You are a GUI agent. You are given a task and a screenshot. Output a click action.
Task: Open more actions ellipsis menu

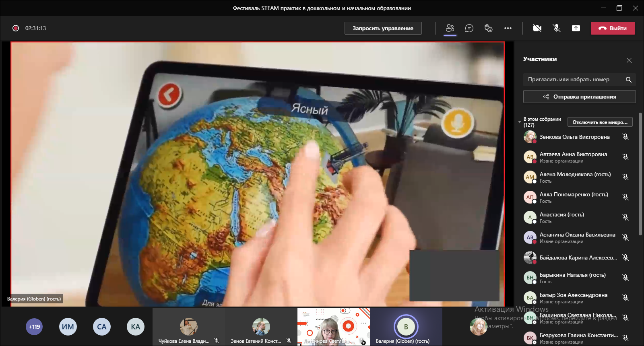pyautogui.click(x=508, y=28)
